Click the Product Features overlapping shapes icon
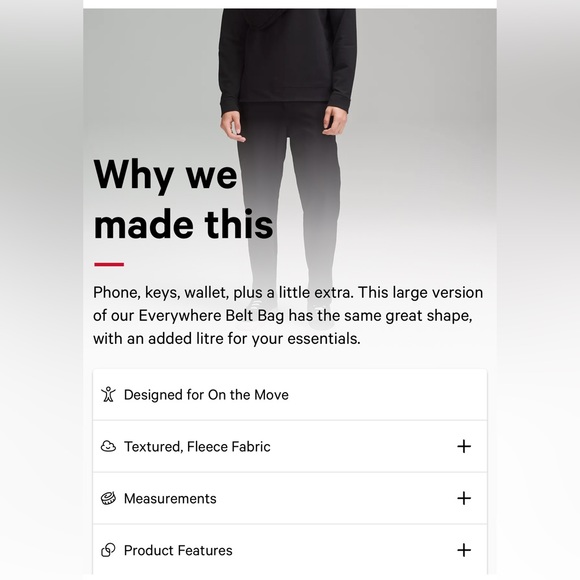Screen dimensions: 580x580 click(x=108, y=550)
